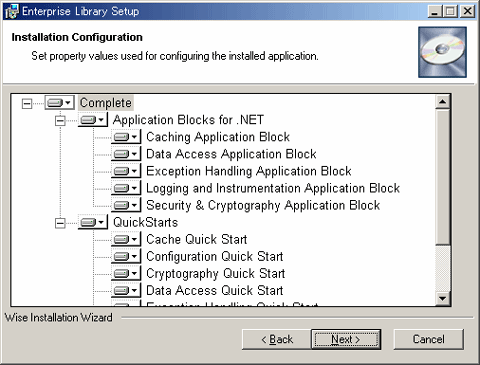The height and width of the screenshot is (365, 480).
Task: Open drive icon dropdown for Data Access Application Block
Action: pyautogui.click(x=126, y=154)
